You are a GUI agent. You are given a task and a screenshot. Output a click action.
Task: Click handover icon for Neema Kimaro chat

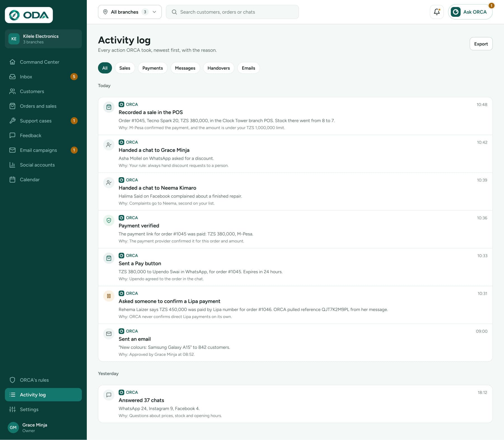pyautogui.click(x=109, y=182)
